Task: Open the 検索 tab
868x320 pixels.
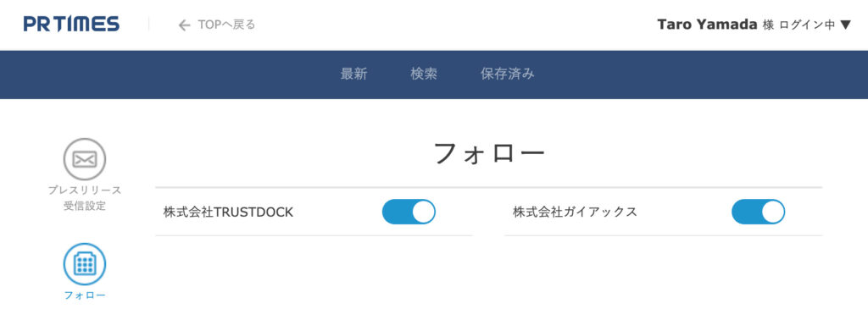Action: point(424,74)
